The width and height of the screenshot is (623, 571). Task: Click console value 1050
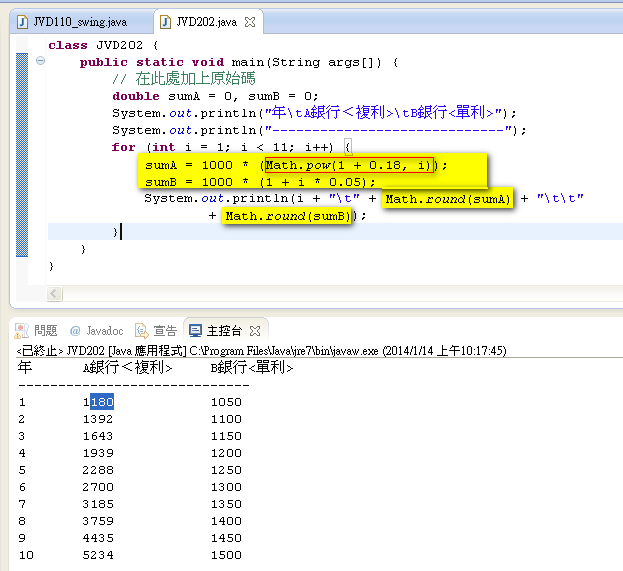[226, 402]
